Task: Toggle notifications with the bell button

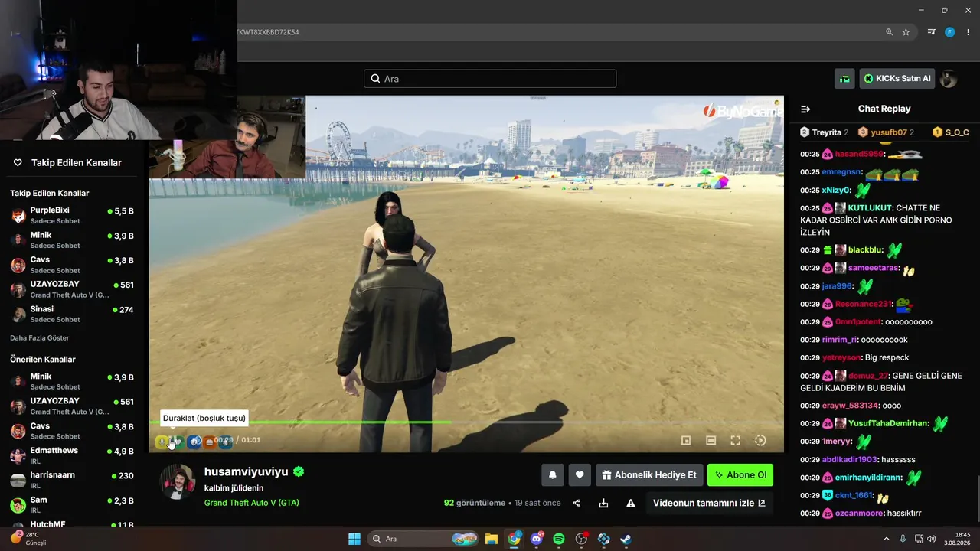Action: pos(553,475)
